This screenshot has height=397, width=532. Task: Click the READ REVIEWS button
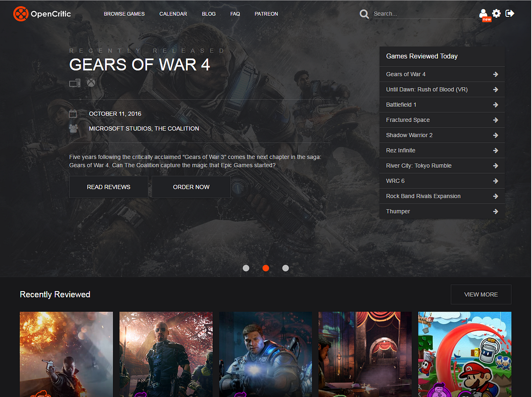coord(108,187)
